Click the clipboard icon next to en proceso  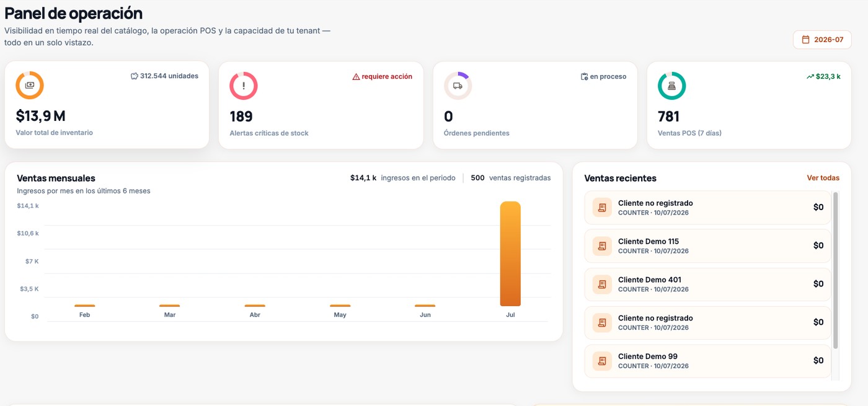[x=584, y=77]
